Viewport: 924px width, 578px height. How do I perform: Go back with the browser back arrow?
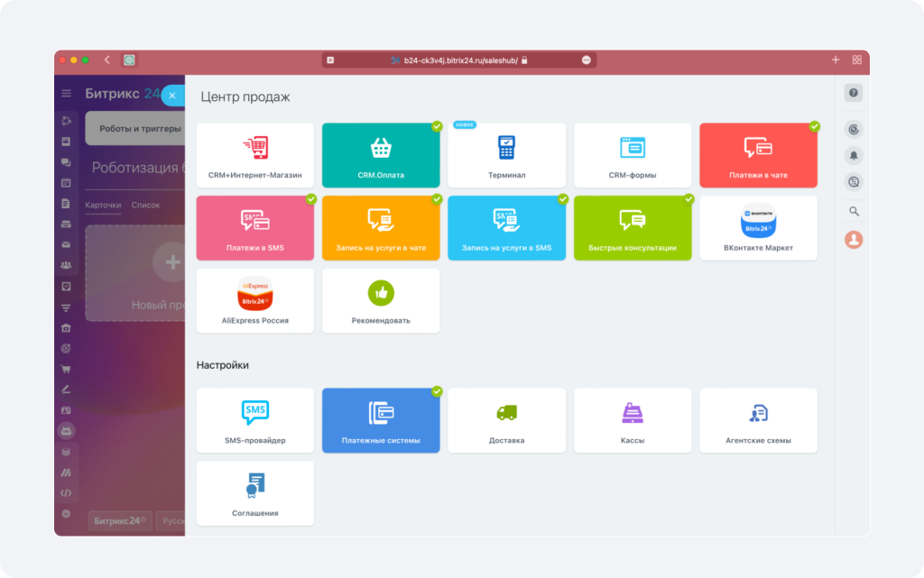[107, 60]
